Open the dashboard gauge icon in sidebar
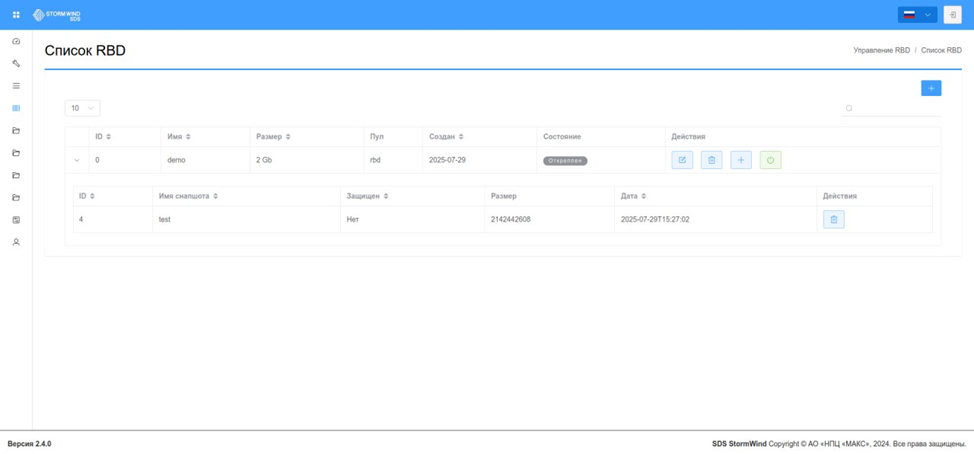The height and width of the screenshot is (454, 974). pos(16,41)
